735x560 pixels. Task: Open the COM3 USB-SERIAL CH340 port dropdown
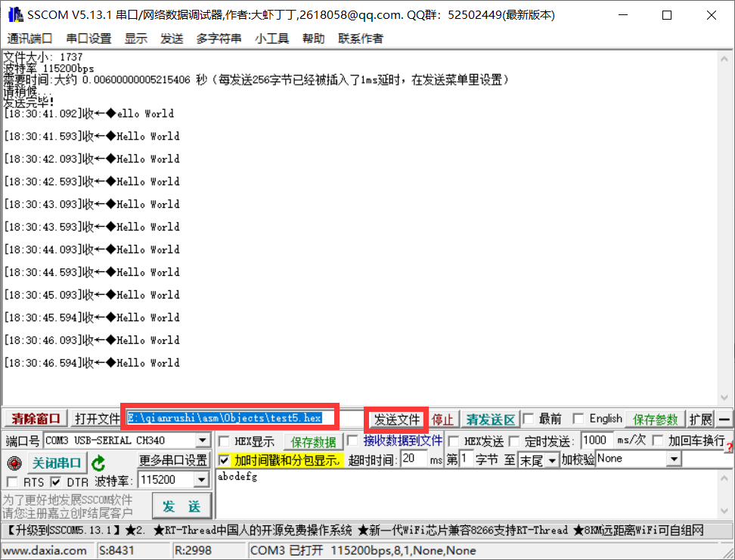point(203,441)
